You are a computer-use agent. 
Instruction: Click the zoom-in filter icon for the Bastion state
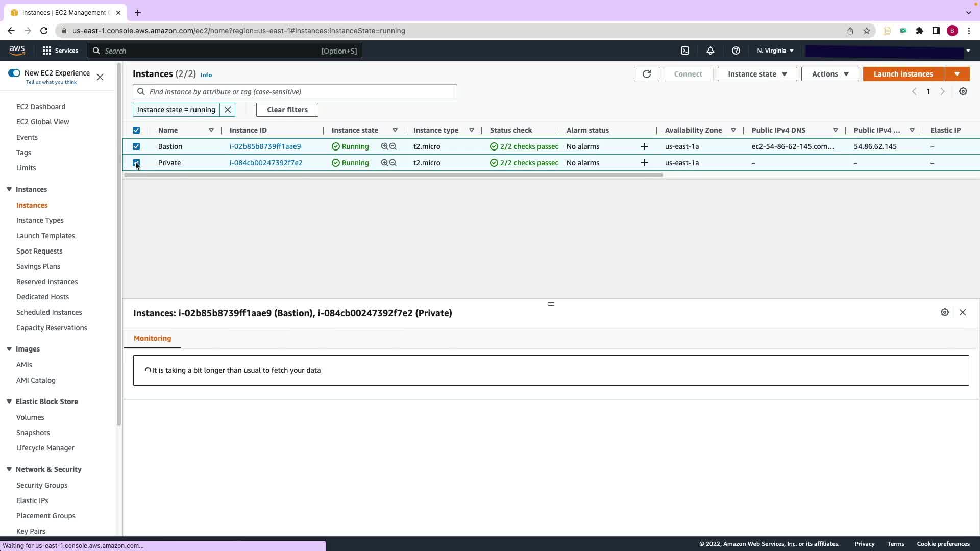[384, 146]
